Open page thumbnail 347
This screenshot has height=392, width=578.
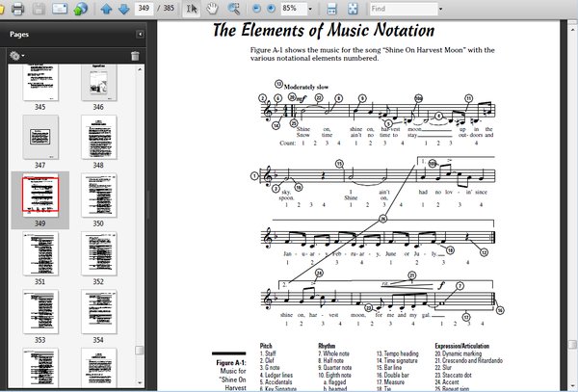pyautogui.click(x=40, y=137)
